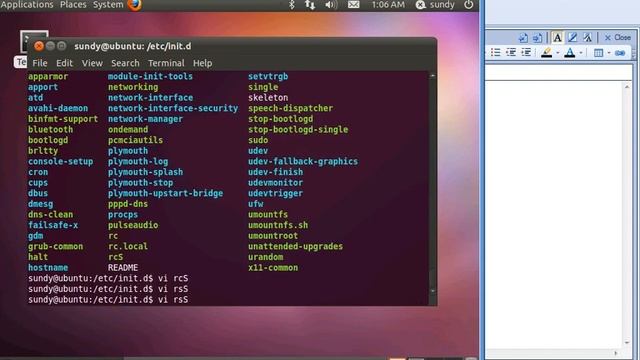Open the network connections indicator
The height and width of the screenshot is (360, 640).
pos(310,5)
